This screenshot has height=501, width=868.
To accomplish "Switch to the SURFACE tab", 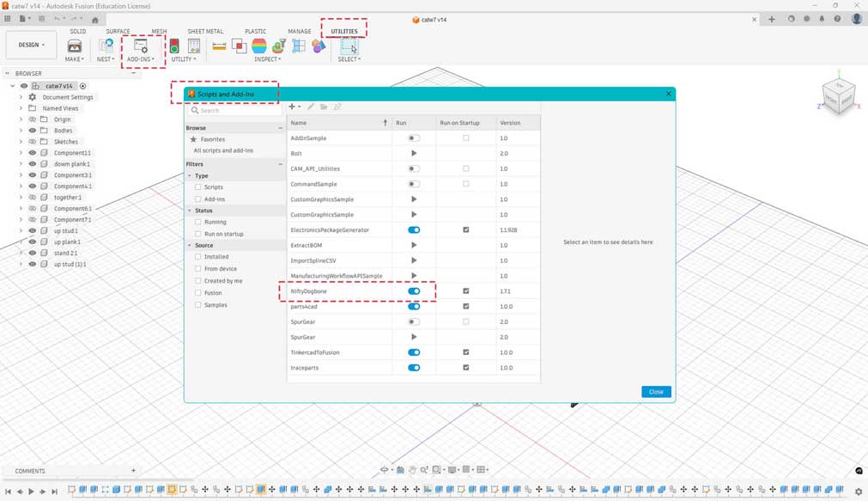I will pyautogui.click(x=118, y=32).
